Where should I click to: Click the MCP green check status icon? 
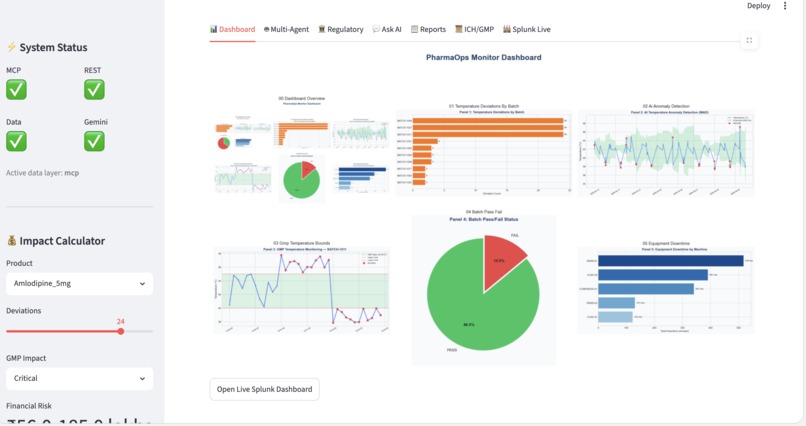(x=16, y=89)
